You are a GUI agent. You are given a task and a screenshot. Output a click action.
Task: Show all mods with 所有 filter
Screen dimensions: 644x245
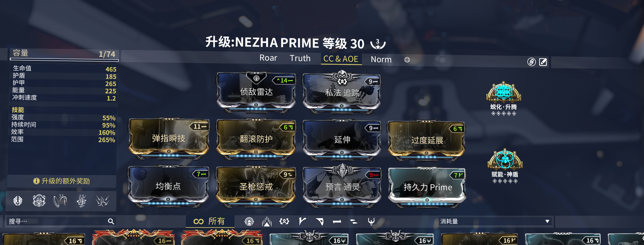point(209,221)
